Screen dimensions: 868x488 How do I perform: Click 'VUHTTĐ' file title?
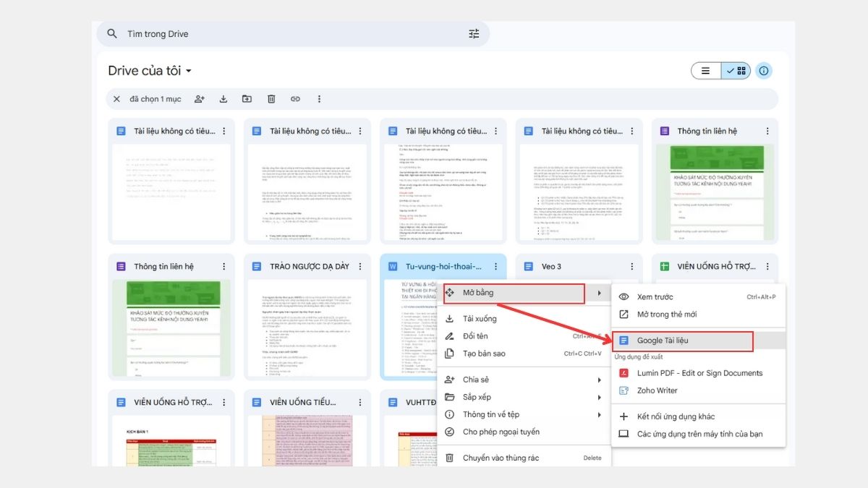tap(422, 403)
